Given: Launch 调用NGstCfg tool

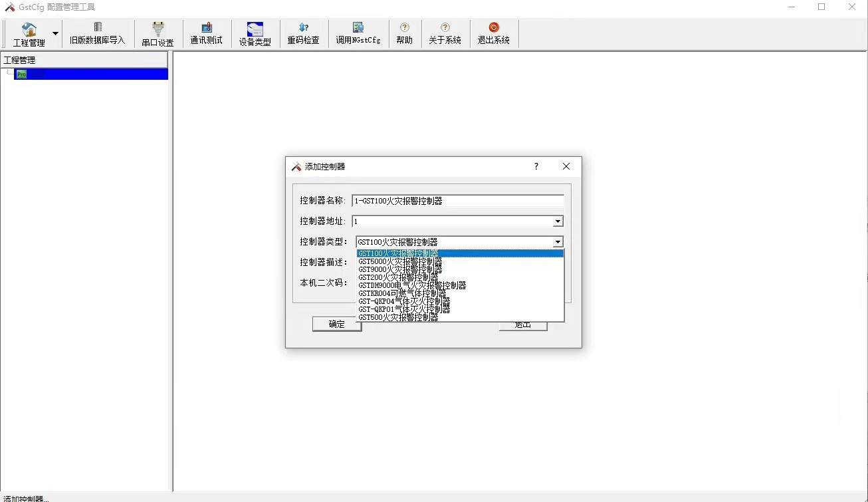Looking at the screenshot, I should pyautogui.click(x=358, y=34).
